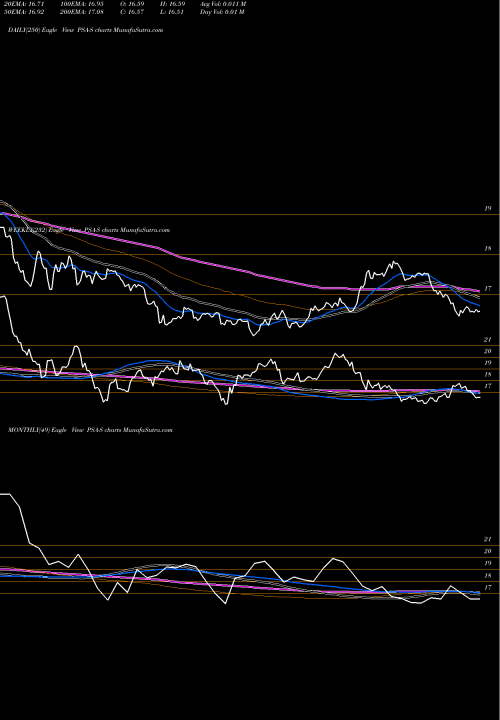
Task: Select the high price H: 16.59
Action: tap(172, 4)
